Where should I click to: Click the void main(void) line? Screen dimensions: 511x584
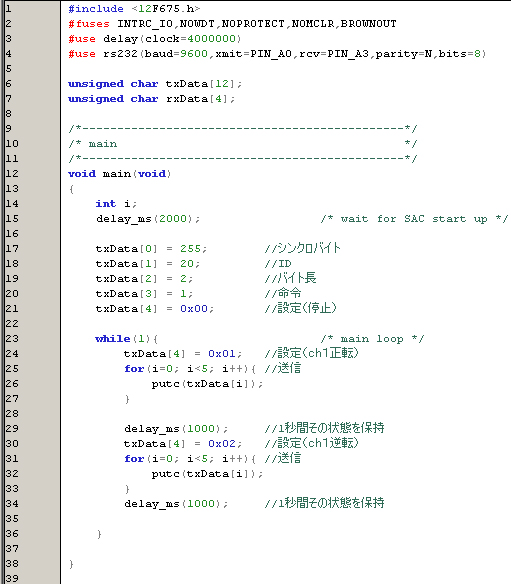tap(120, 174)
